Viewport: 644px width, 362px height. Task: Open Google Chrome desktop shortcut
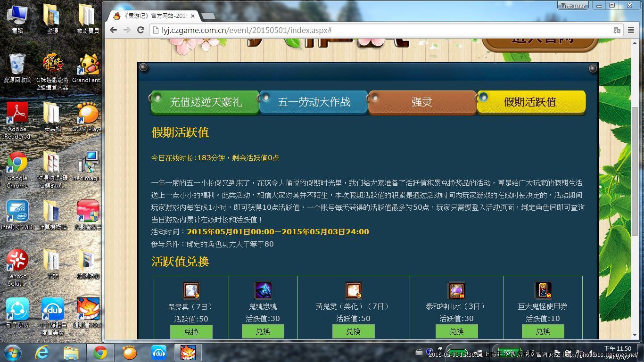pyautogui.click(x=17, y=170)
